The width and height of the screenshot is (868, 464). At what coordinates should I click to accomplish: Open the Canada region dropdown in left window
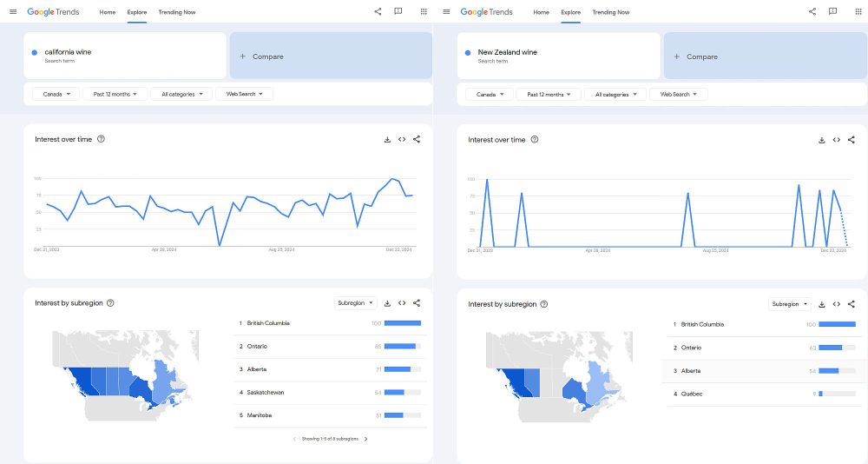[56, 94]
